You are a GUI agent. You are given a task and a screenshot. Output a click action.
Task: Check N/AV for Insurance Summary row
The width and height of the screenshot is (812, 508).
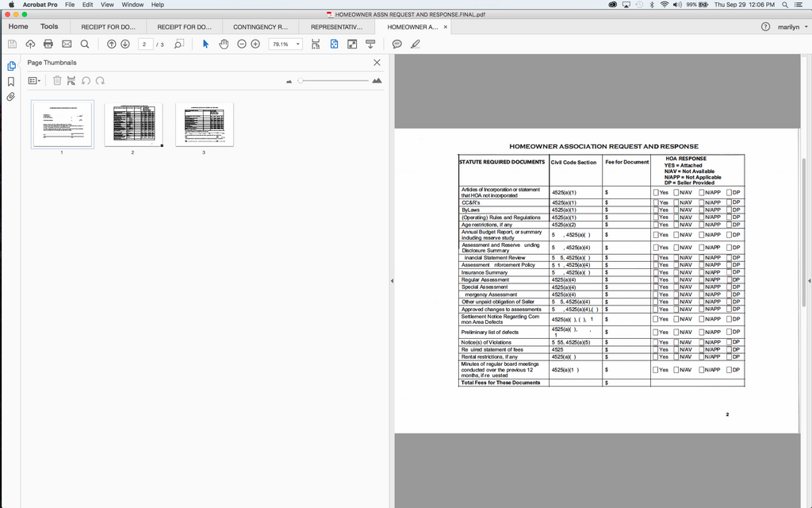point(678,272)
